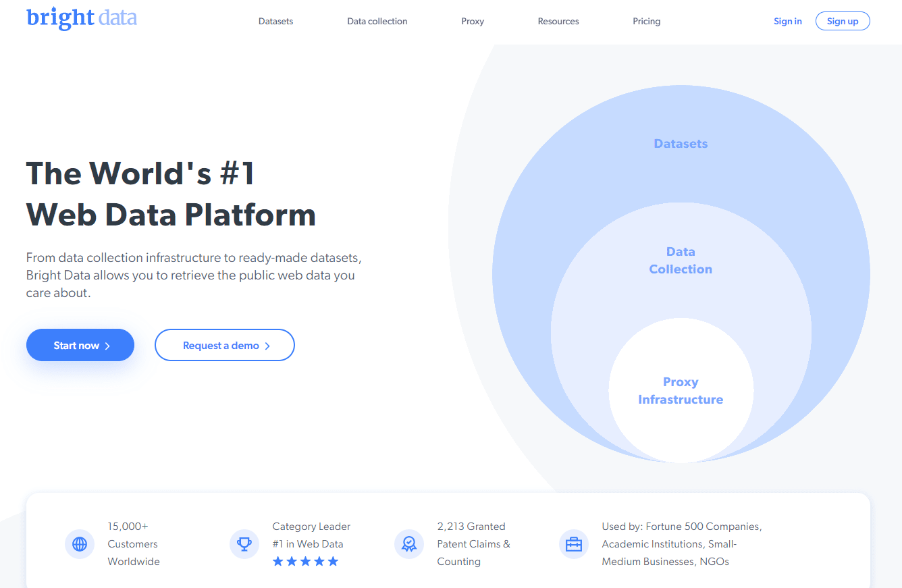This screenshot has height=588, width=902.
Task: Click the award ribbon icon near Patent Claims
Action: [409, 544]
